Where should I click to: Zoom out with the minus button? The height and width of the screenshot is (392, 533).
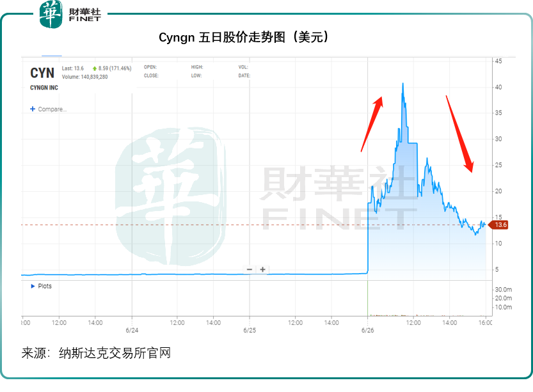click(x=250, y=269)
